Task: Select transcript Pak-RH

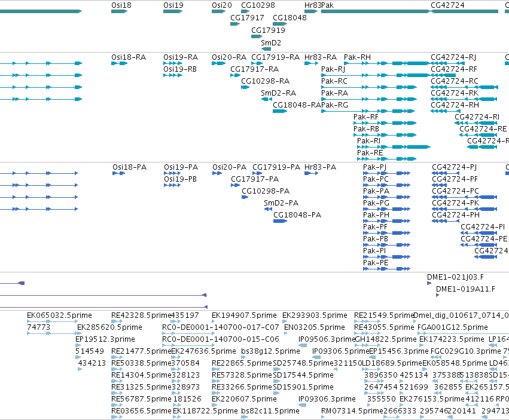Action: 387,63
